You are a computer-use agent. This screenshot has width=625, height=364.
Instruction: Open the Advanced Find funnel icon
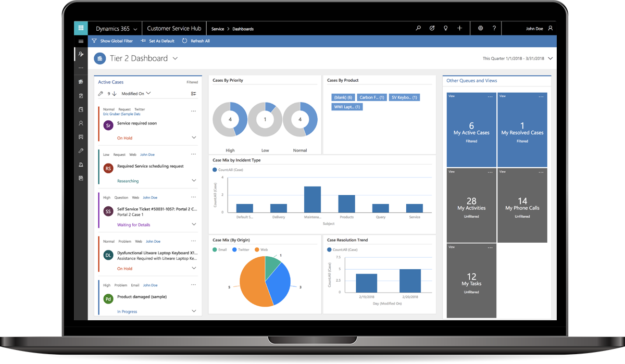[432, 28]
